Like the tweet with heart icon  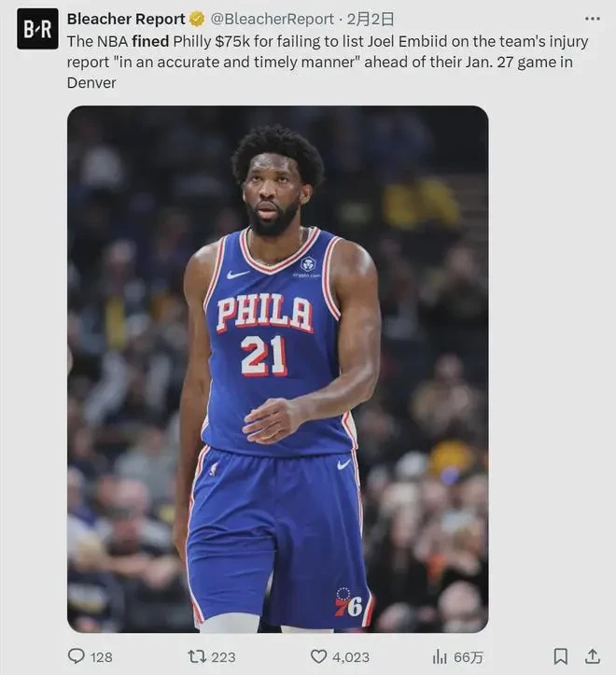[318, 656]
